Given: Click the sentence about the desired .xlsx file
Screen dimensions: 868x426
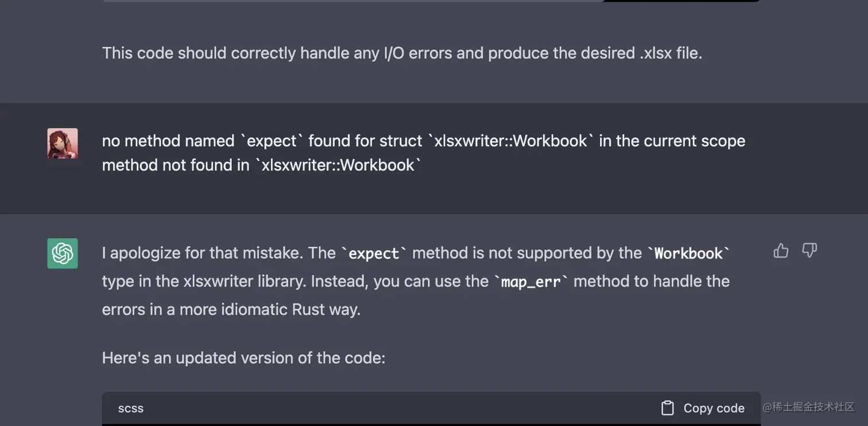Looking at the screenshot, I should [402, 53].
